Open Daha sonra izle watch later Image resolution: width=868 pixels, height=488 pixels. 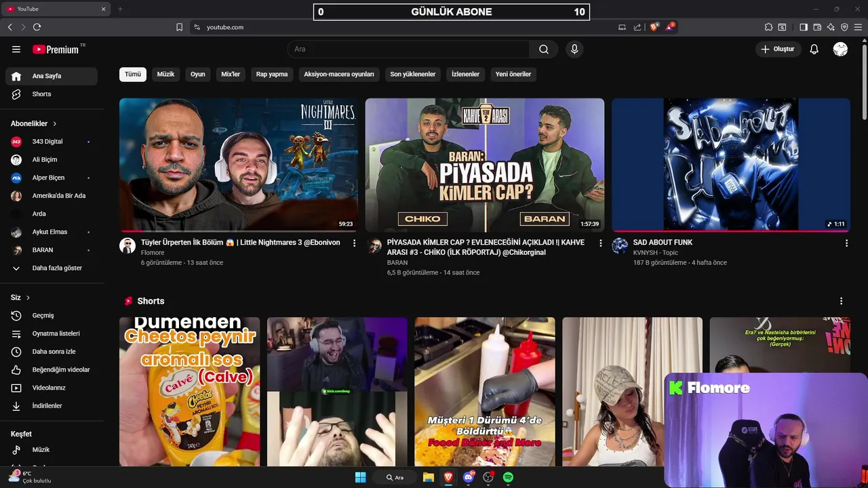click(52, 352)
